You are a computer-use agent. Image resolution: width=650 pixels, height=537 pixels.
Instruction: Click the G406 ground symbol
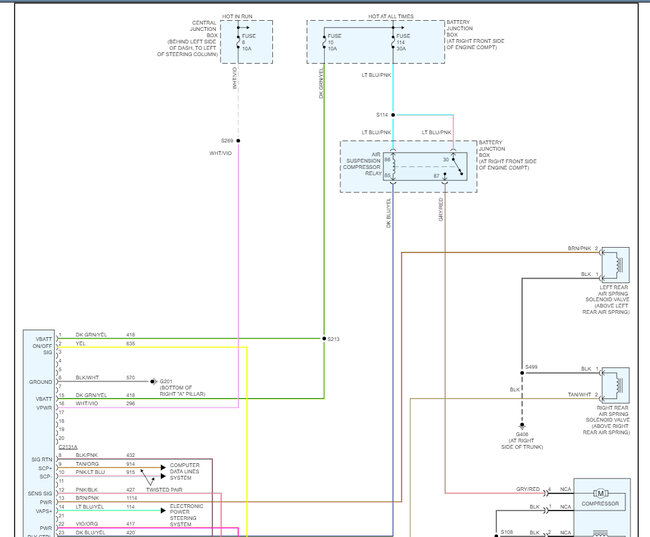point(522,426)
